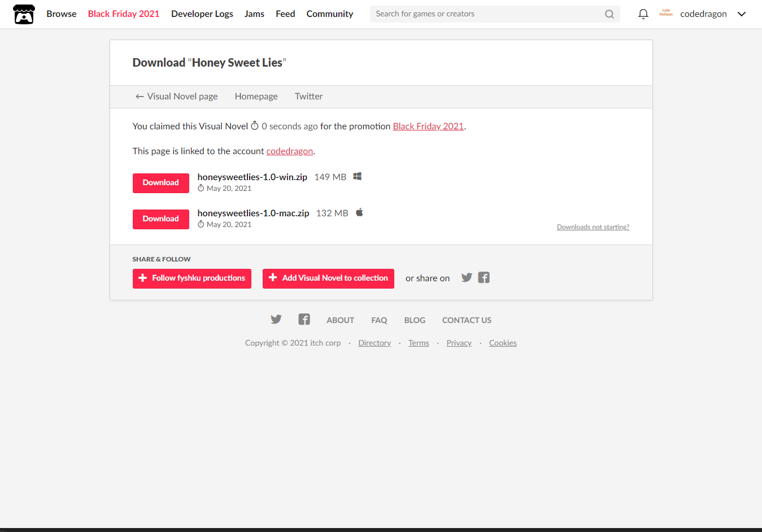Open CONTACT US footer link
Viewport: 762px width, 532px height.
click(467, 320)
